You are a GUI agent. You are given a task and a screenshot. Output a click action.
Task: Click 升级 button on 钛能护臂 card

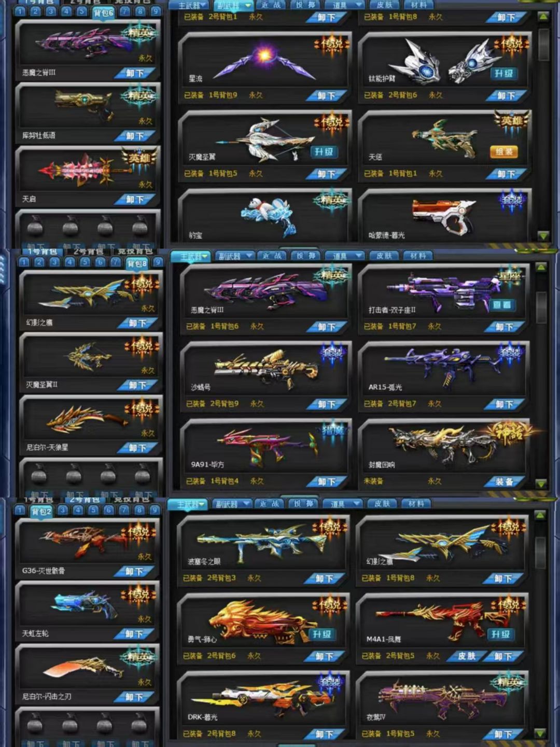(x=503, y=74)
